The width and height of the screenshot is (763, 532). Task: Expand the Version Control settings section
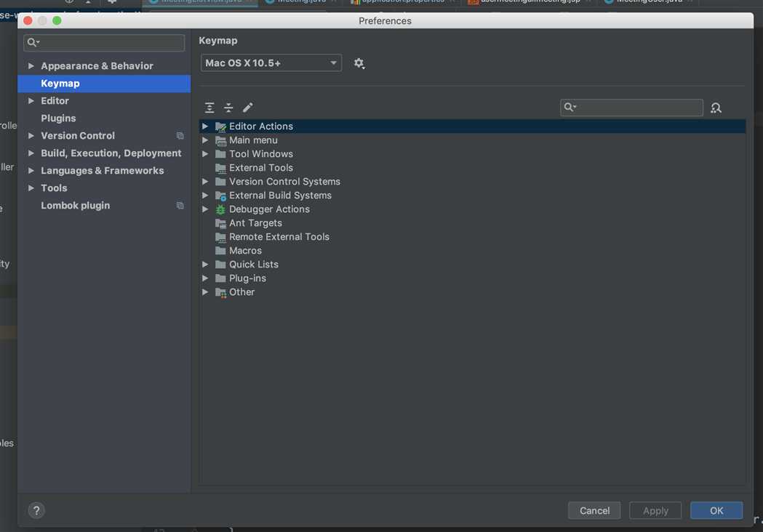point(31,136)
